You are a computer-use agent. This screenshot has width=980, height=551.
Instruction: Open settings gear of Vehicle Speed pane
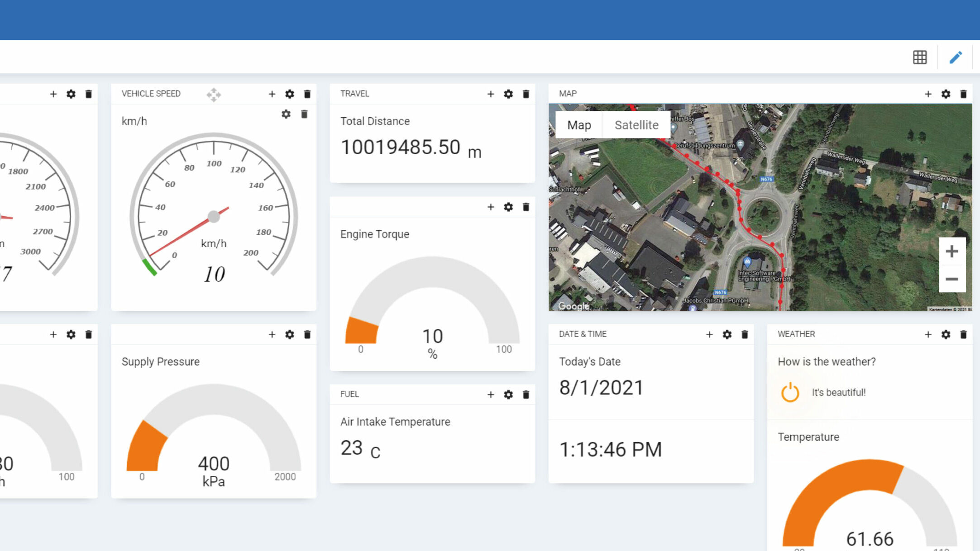point(290,94)
